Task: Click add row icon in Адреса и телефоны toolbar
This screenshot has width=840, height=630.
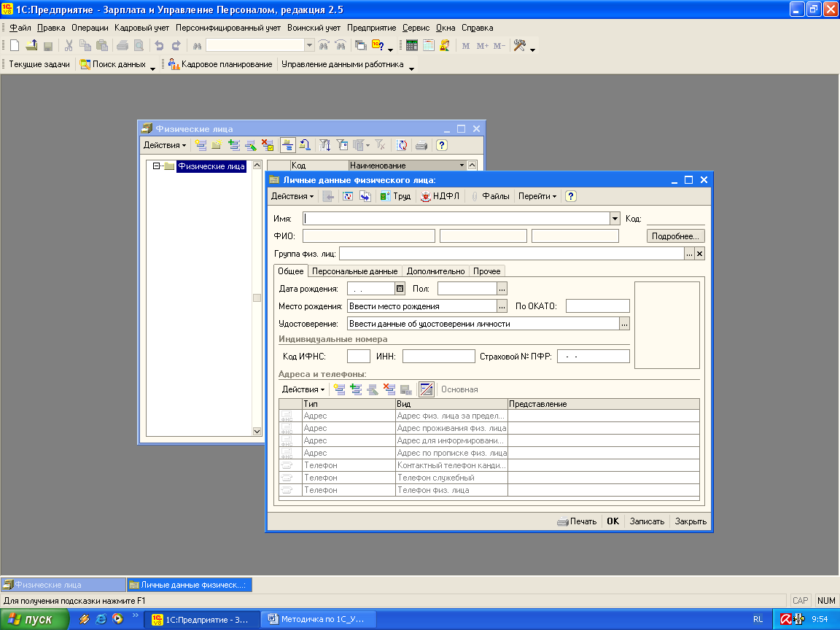Action: pyautogui.click(x=339, y=389)
